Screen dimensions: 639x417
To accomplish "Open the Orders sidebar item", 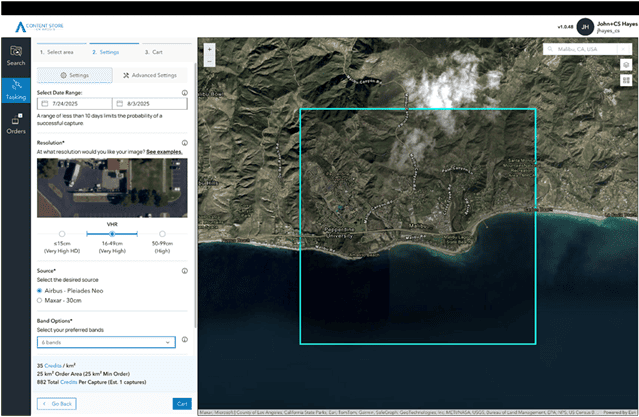I will click(x=16, y=124).
